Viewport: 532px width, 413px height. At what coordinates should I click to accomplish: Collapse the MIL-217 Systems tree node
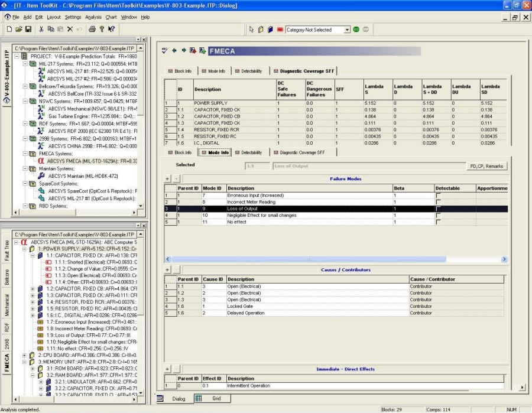click(x=25, y=64)
